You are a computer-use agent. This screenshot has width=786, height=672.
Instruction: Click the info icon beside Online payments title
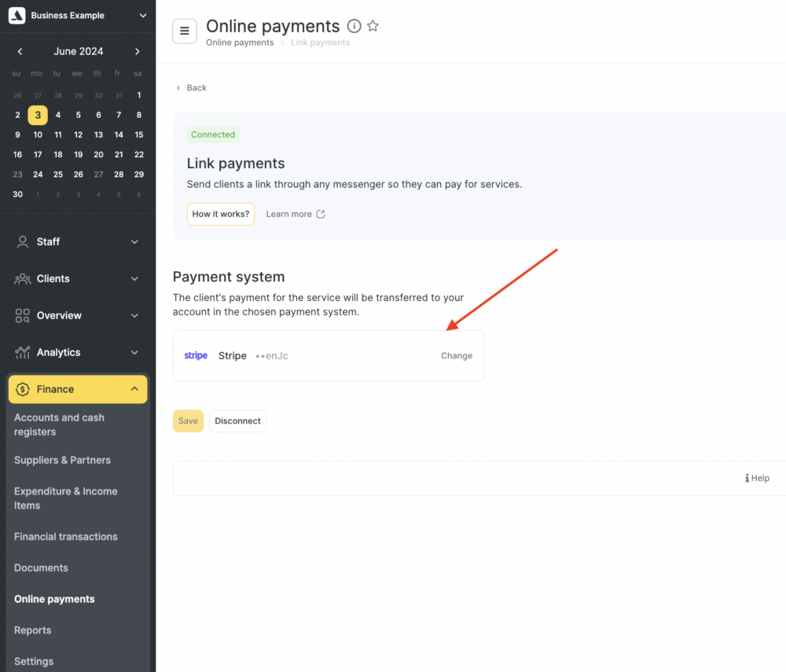[x=354, y=27]
